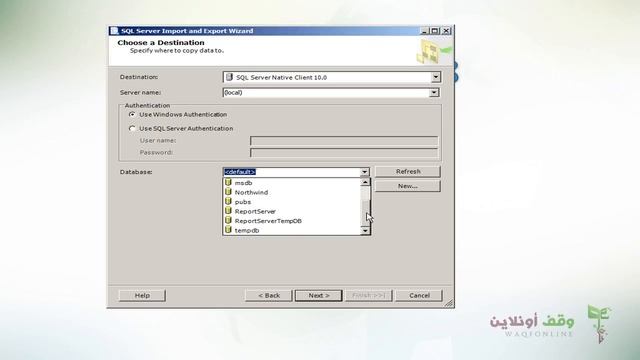This screenshot has height=360, width=640.
Task: Open the Server name dropdown arrow
Action: tap(434, 93)
